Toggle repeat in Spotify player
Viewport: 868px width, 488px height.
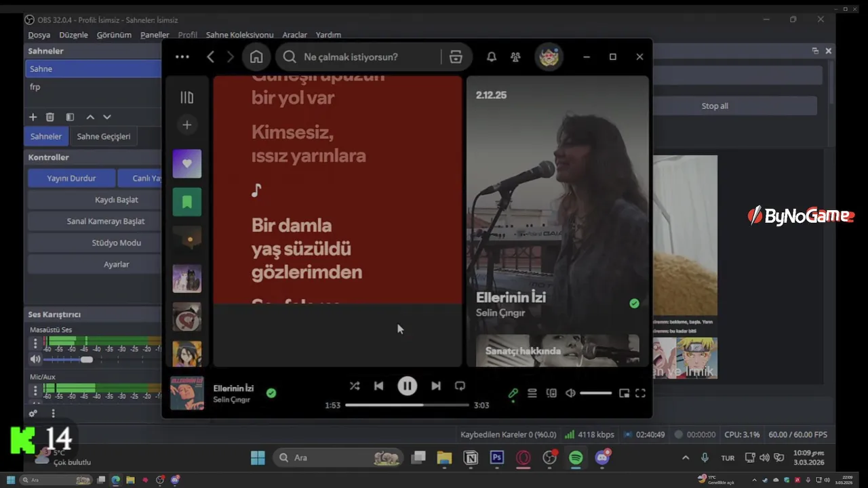pos(460,386)
